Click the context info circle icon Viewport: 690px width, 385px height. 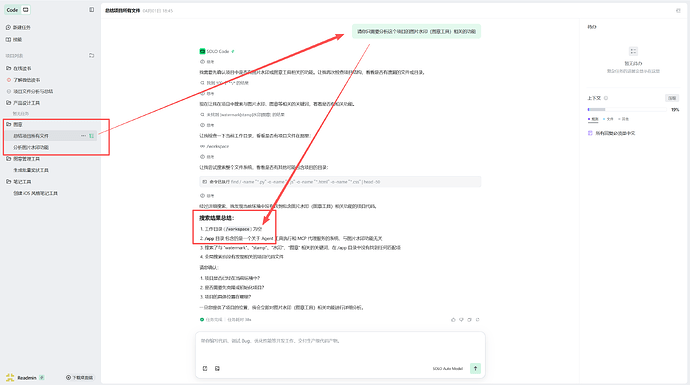click(606, 98)
